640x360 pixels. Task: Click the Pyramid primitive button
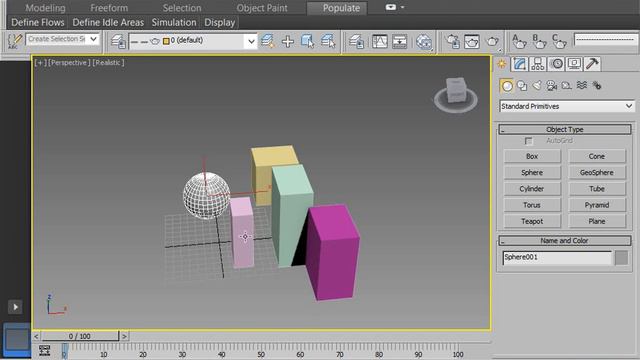597,205
